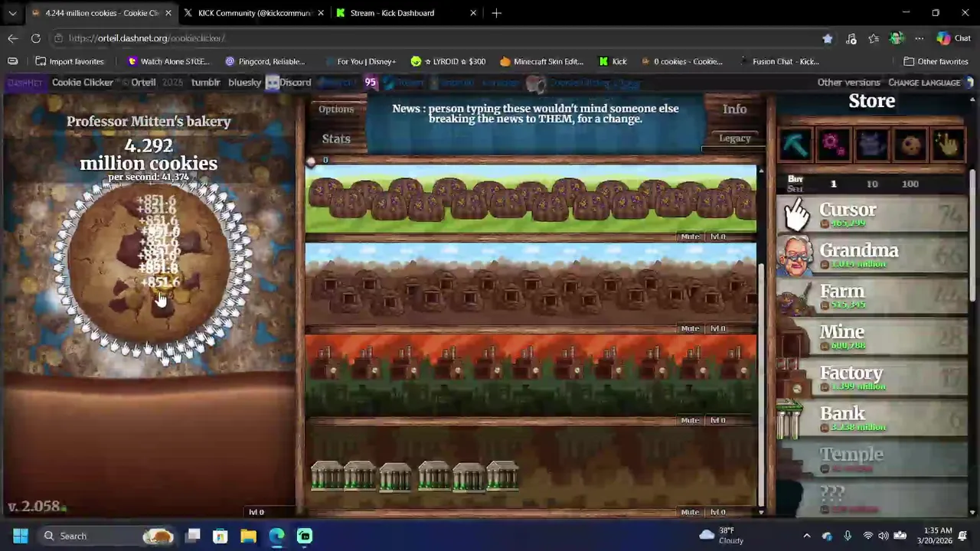This screenshot has width=980, height=551.
Task: Buy the purple kitten upgrade
Action: (871, 145)
